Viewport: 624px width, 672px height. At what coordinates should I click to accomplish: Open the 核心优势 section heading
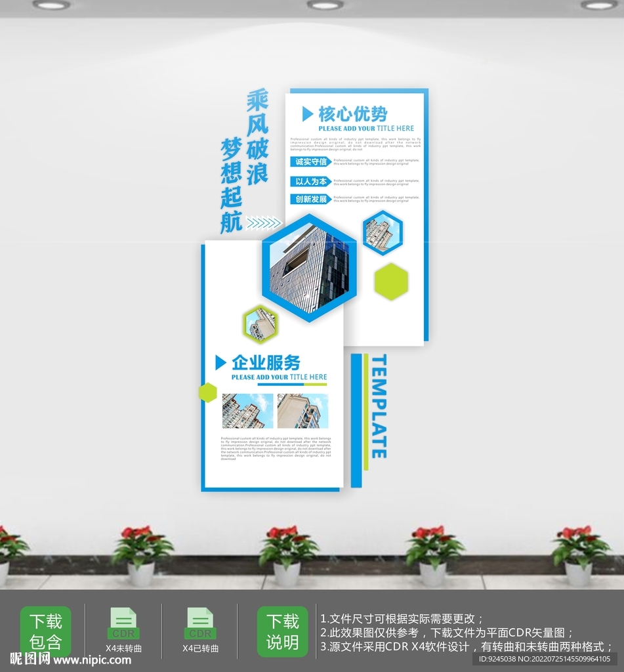coord(354,112)
